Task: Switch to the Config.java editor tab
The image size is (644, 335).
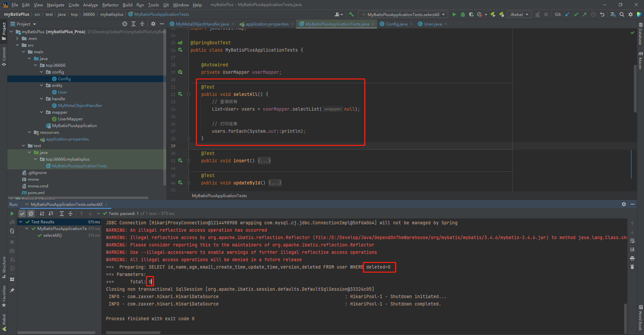Action: pos(396,24)
